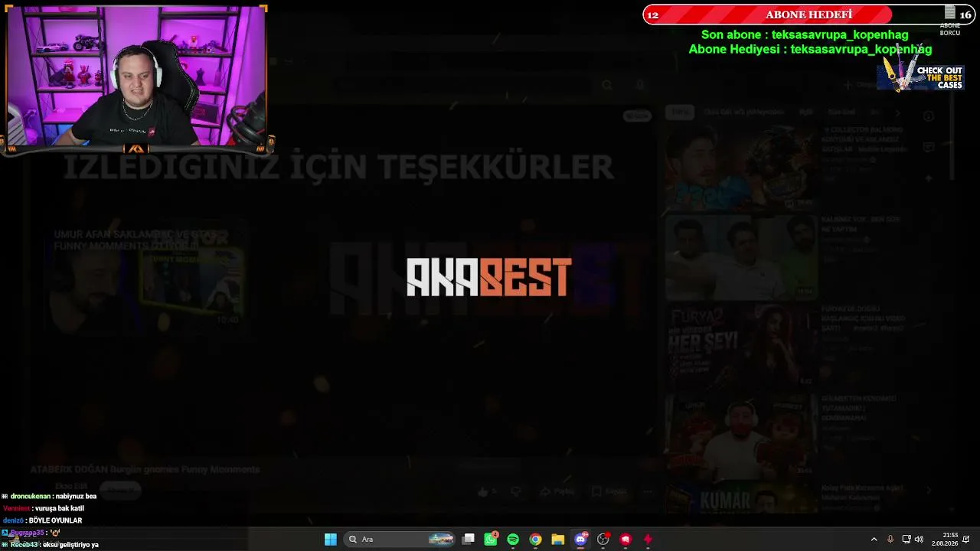Open the round taskbar app right of Discord
This screenshot has width=980, height=551.
click(603, 540)
